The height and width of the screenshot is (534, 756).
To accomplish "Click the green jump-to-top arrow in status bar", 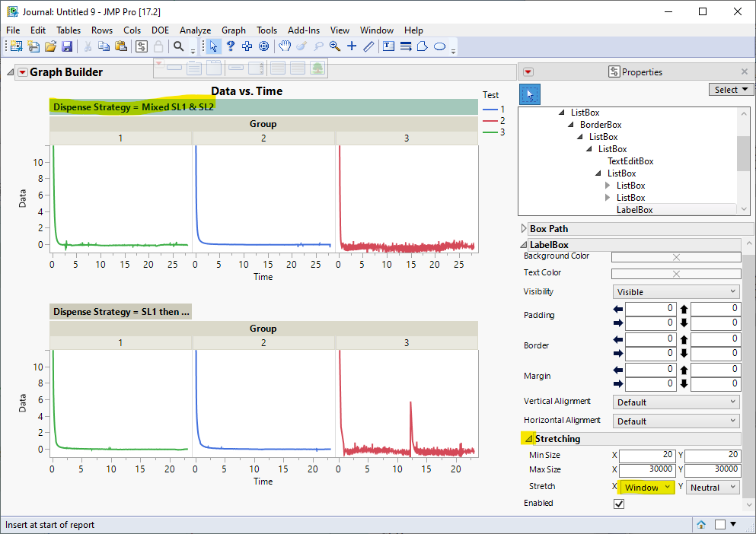I will click(x=700, y=524).
